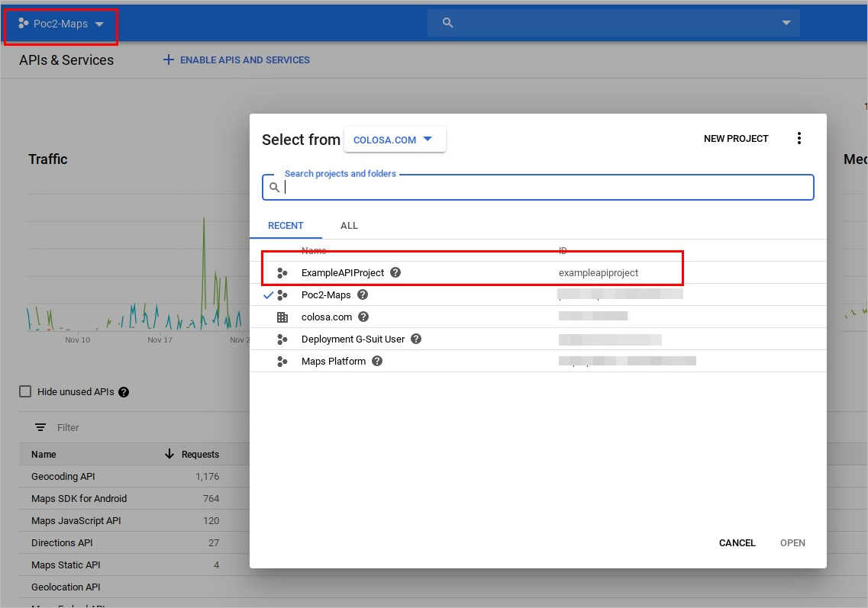Expand the top search bar dropdown arrow
The width and height of the screenshot is (868, 608).
[786, 23]
